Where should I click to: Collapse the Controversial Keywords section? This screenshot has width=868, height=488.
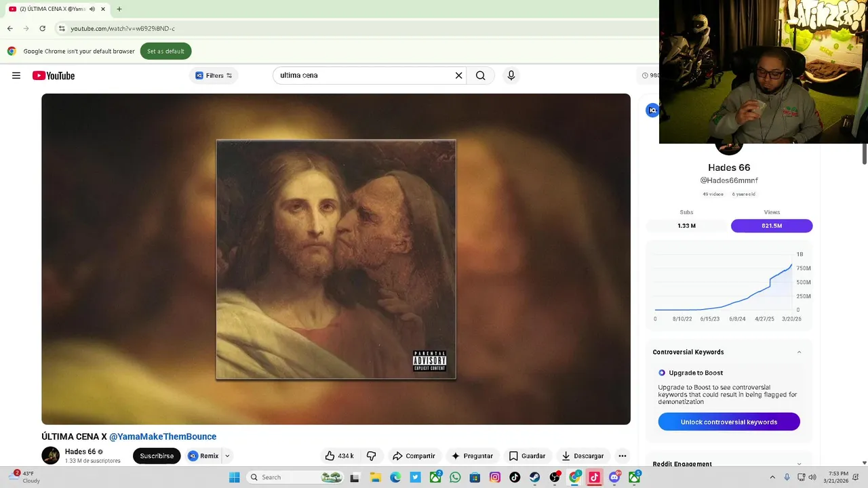[x=799, y=352]
